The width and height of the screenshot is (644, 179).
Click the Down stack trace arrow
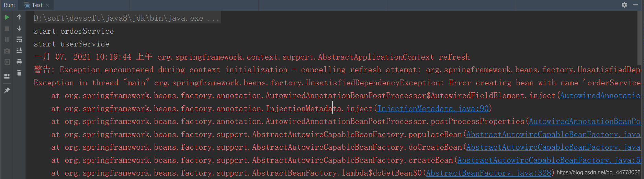(x=19, y=28)
